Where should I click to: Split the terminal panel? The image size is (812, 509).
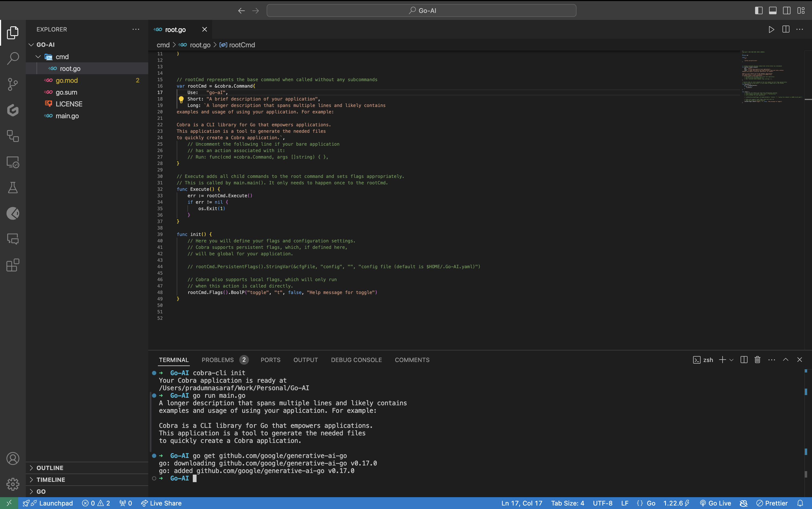[744, 360]
